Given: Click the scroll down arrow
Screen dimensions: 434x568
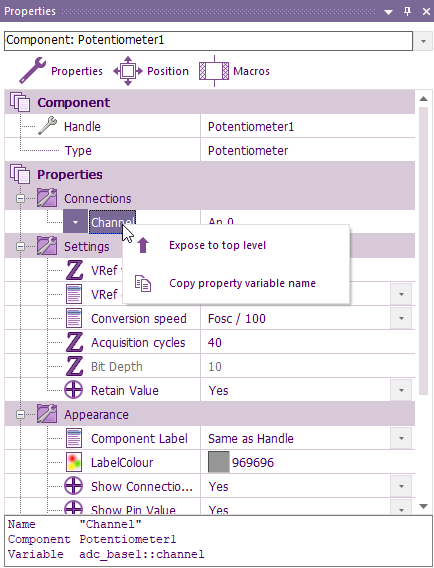Looking at the screenshot, I should (x=423, y=506).
